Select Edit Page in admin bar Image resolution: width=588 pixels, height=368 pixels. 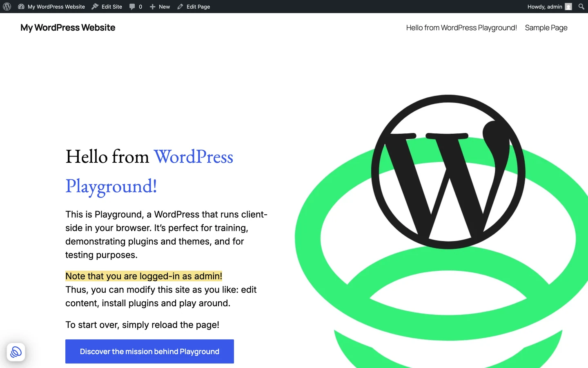coord(194,7)
